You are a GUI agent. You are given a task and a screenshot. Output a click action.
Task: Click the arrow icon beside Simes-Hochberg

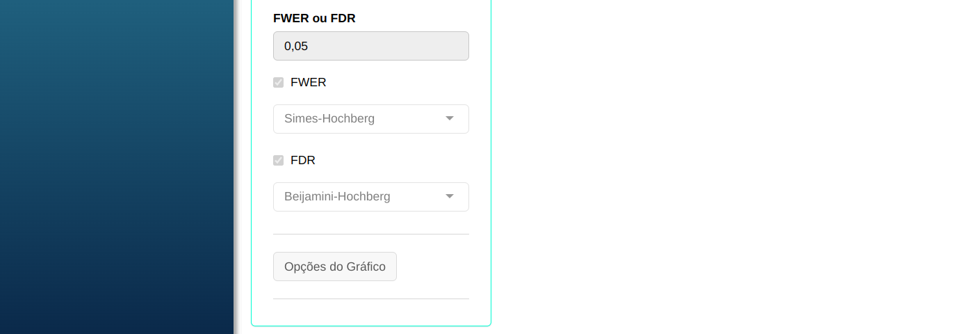point(450,119)
